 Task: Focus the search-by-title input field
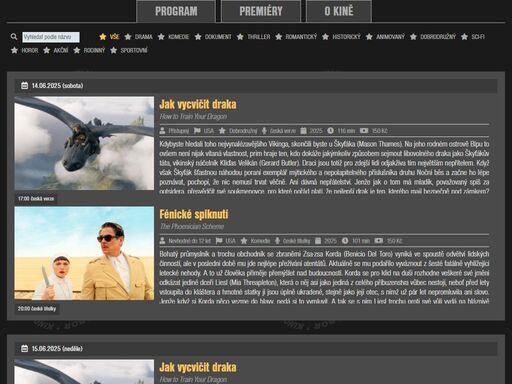coord(51,37)
